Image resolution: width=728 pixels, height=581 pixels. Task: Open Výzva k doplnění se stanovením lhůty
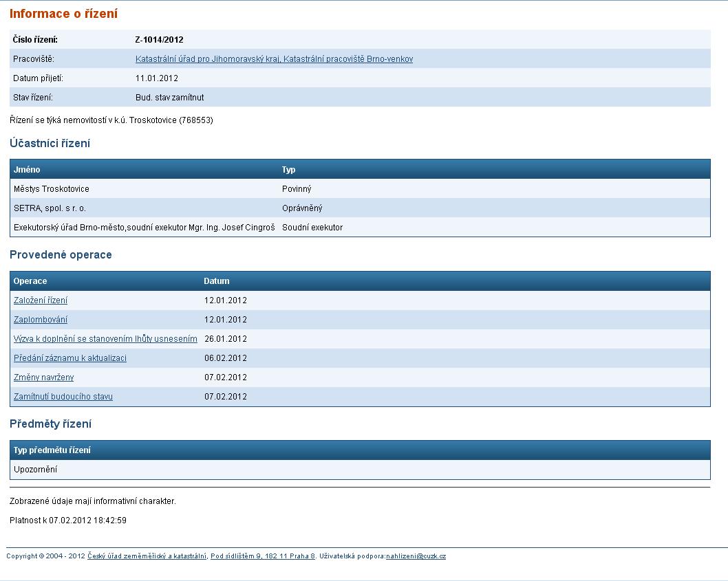tap(105, 339)
